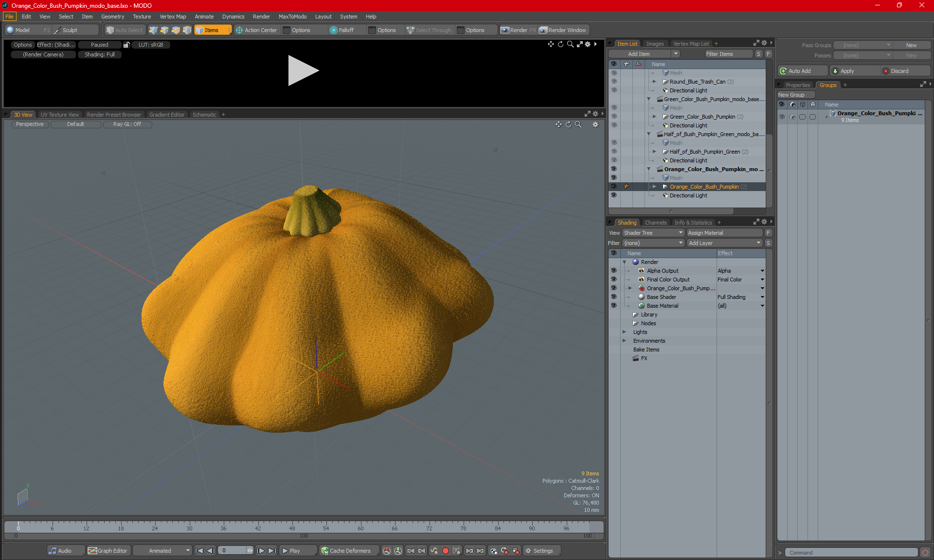Open the Gradient Editor tab
This screenshot has width=934, height=560.
pyautogui.click(x=167, y=115)
